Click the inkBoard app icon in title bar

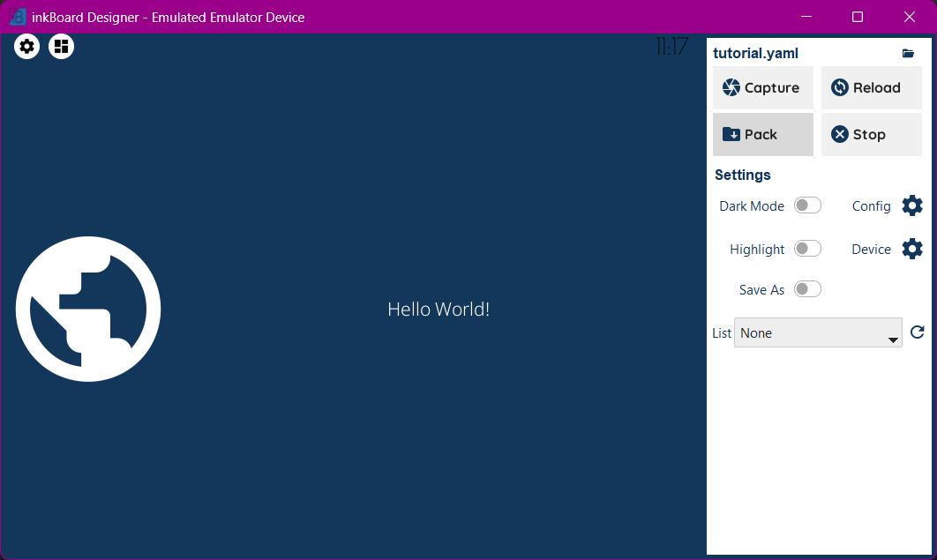tap(18, 17)
